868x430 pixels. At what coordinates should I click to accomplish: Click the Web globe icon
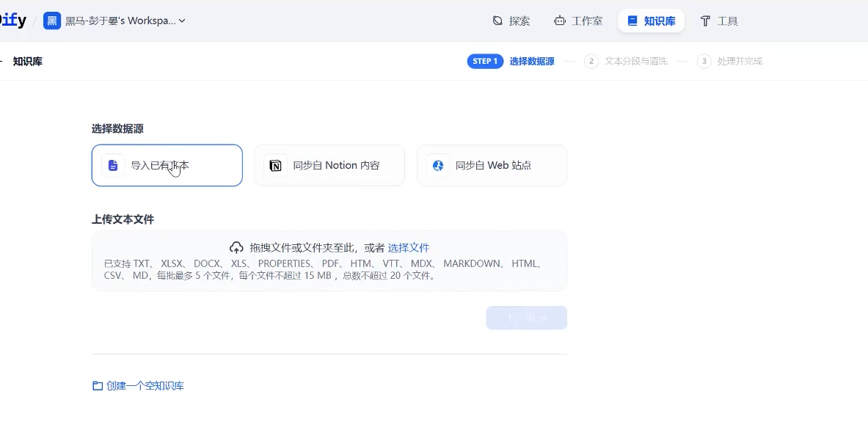pyautogui.click(x=438, y=166)
